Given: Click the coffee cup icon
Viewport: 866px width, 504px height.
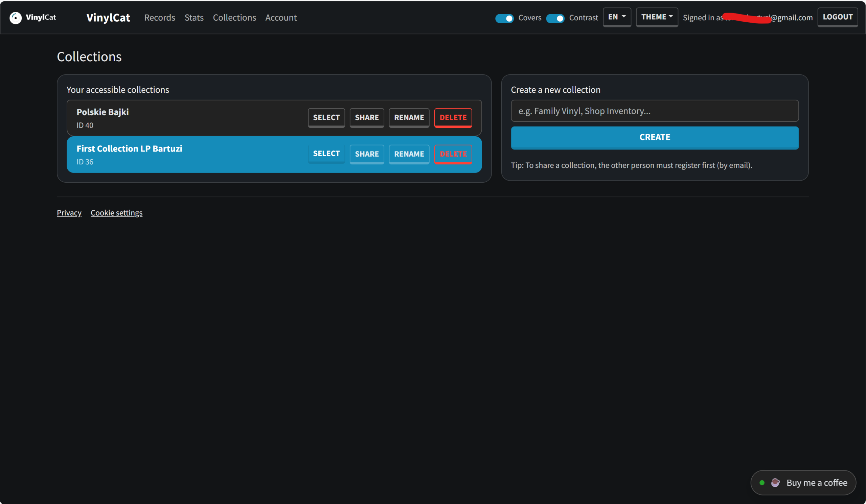Looking at the screenshot, I should [x=775, y=482].
